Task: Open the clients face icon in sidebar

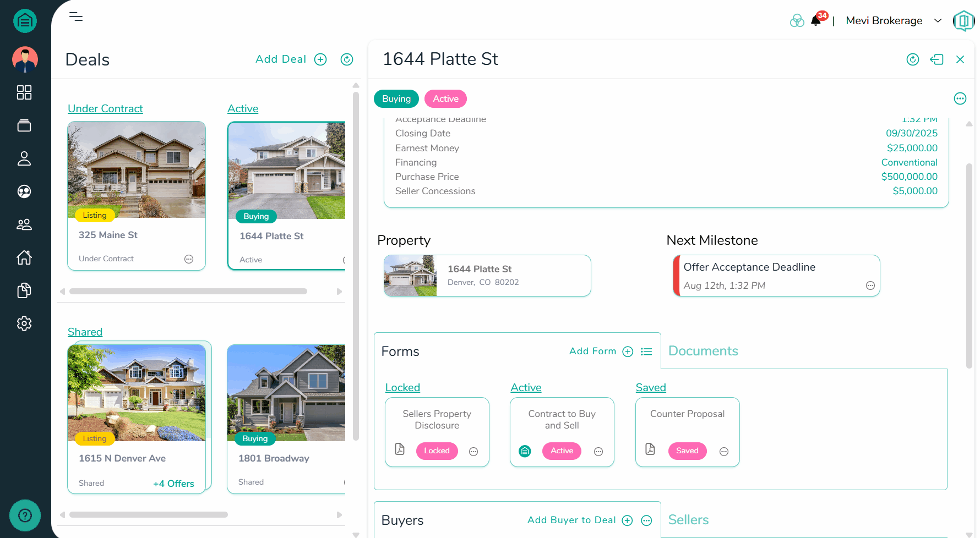Action: coord(24,191)
